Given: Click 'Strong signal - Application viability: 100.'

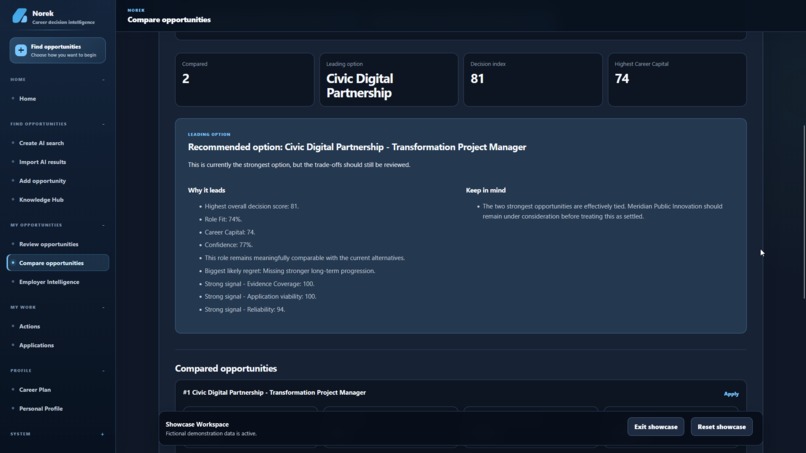Looking at the screenshot, I should tap(261, 297).
